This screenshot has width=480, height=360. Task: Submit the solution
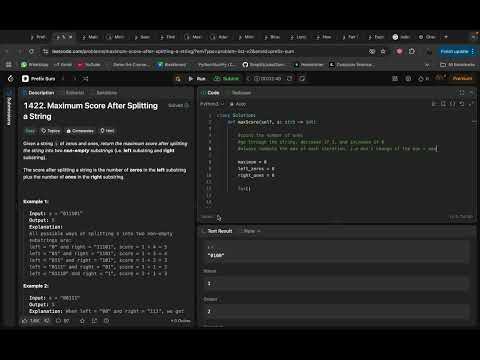[x=227, y=79]
